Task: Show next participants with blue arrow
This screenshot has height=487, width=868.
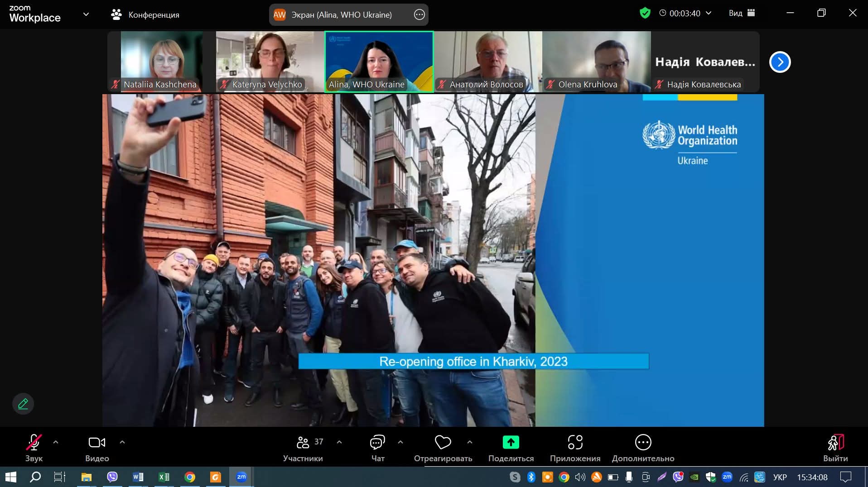Action: coord(780,62)
